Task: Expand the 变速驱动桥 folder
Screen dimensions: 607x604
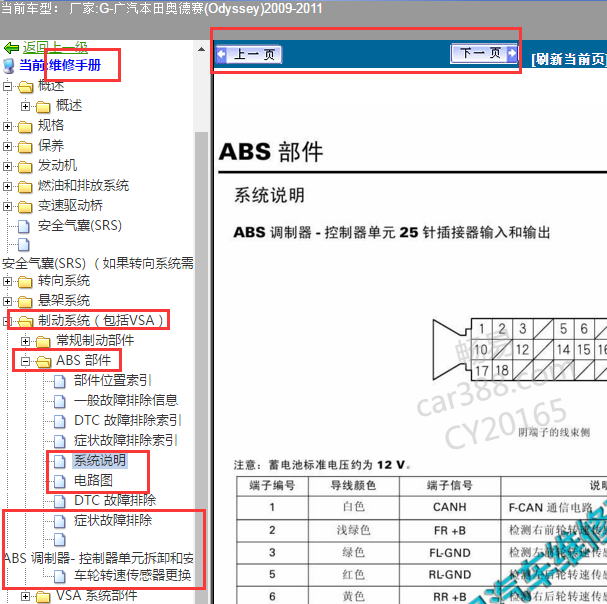Action: pyautogui.click(x=7, y=206)
